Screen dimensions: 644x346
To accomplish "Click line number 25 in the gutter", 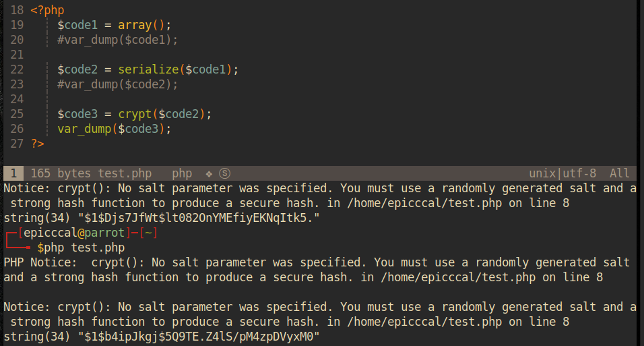I will point(17,114).
